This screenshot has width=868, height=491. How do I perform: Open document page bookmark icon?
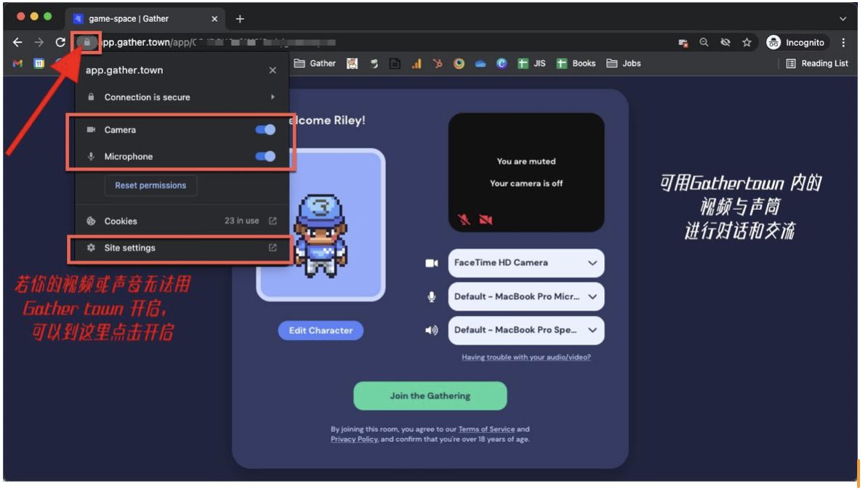[x=395, y=64]
